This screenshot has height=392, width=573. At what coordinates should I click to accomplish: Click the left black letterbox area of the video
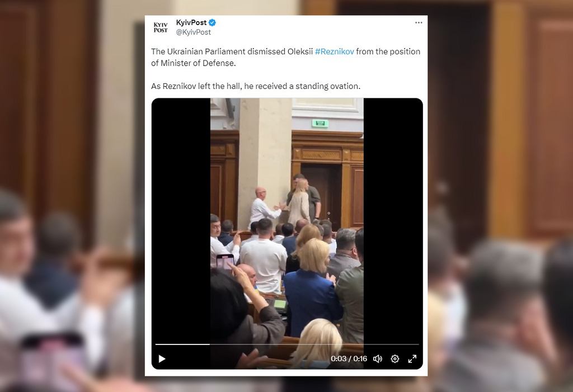click(x=181, y=219)
